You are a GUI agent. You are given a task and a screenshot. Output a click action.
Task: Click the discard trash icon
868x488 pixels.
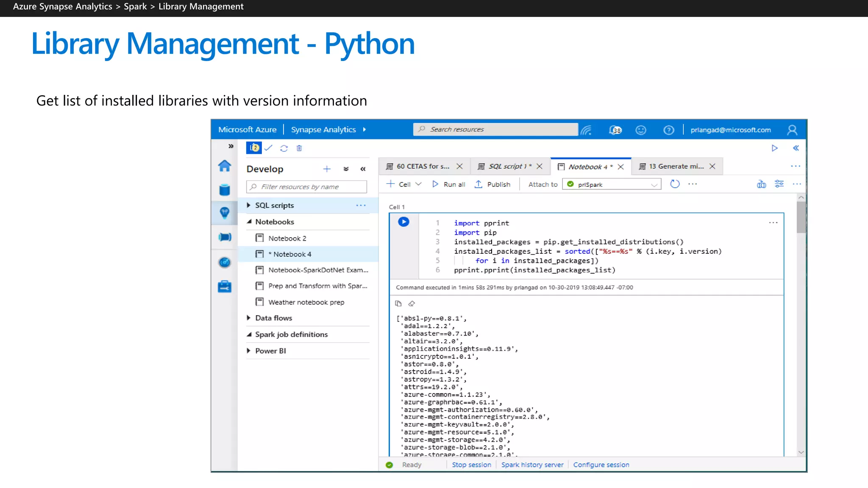coord(299,148)
